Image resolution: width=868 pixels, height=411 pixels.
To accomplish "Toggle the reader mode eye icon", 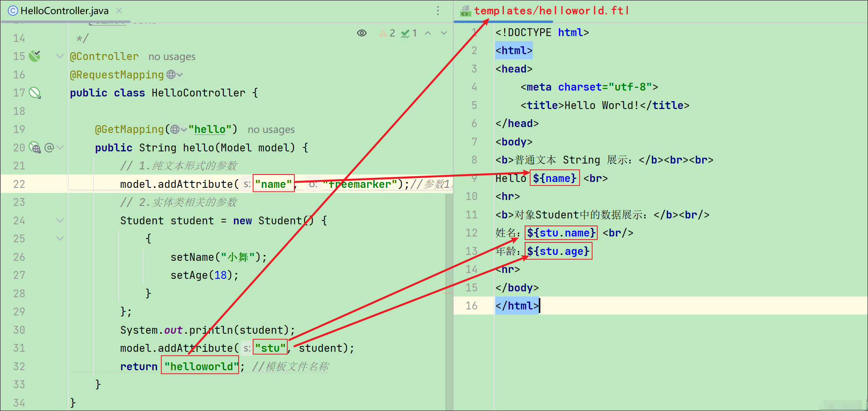I will tap(362, 33).
